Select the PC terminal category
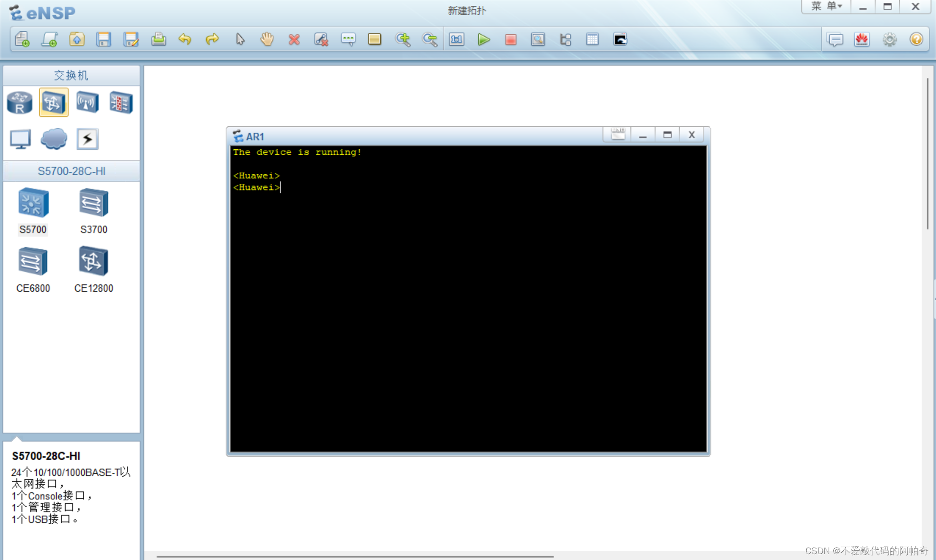This screenshot has height=560, width=936. pos(21,139)
